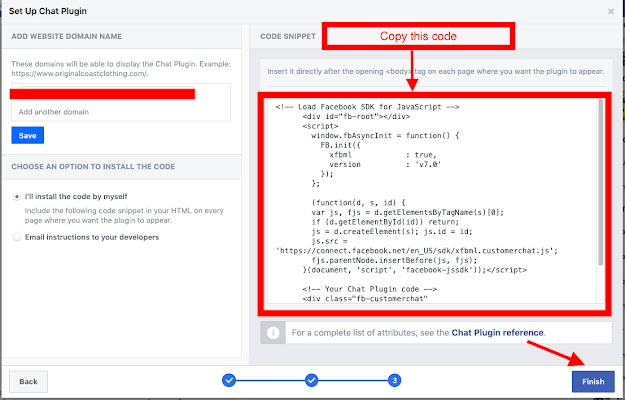625x400 pixels.
Task: Click the xfbml : true code line
Action: click(383, 155)
